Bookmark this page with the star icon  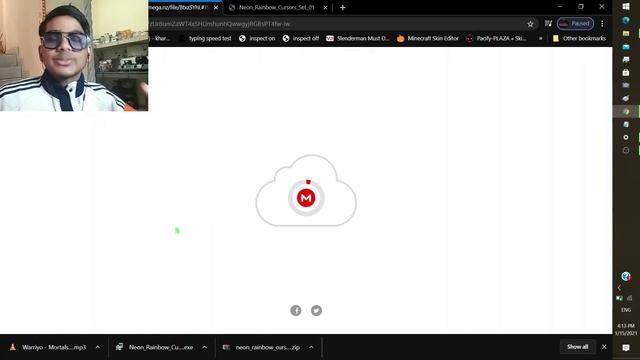[530, 24]
